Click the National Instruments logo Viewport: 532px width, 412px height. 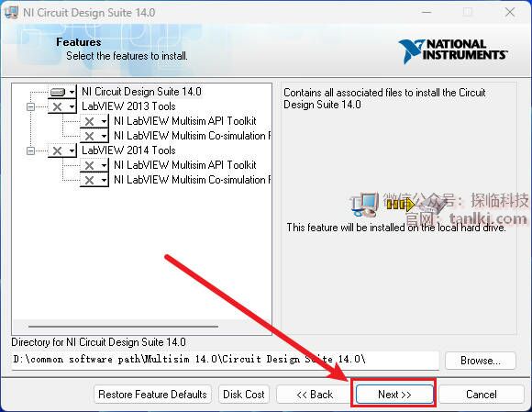click(452, 50)
